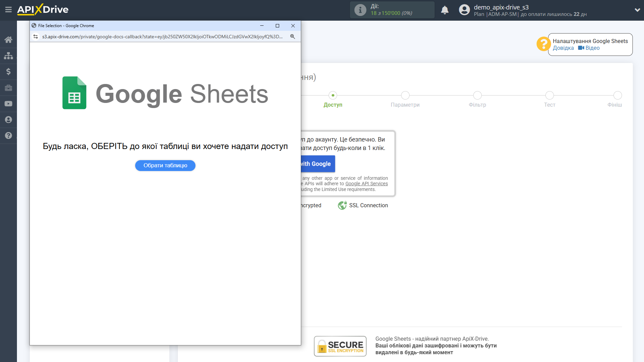644x362 pixels.
Task: Click the Google Sheets logo in popup
Action: 165,93
